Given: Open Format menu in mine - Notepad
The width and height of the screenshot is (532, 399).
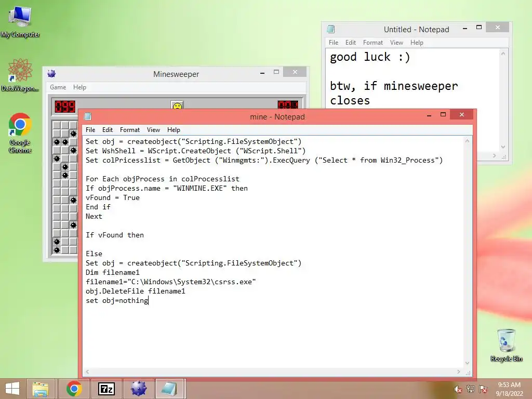Looking at the screenshot, I should pos(129,130).
